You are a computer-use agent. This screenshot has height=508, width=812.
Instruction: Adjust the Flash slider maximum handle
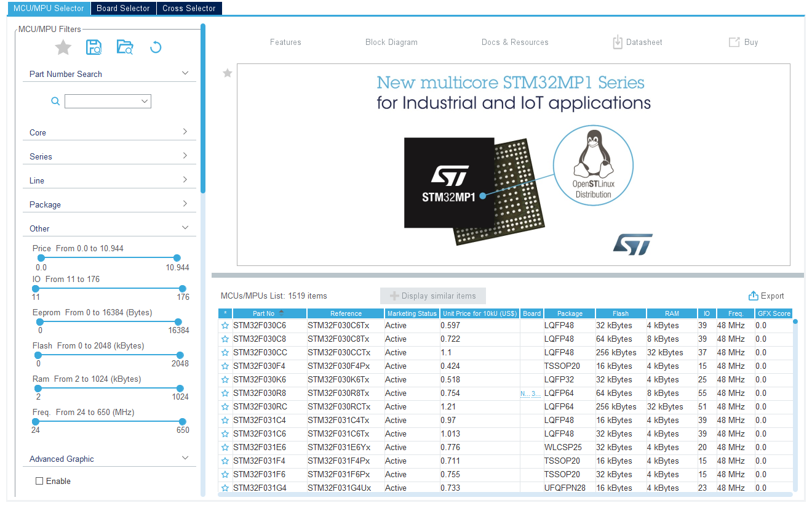(180, 355)
